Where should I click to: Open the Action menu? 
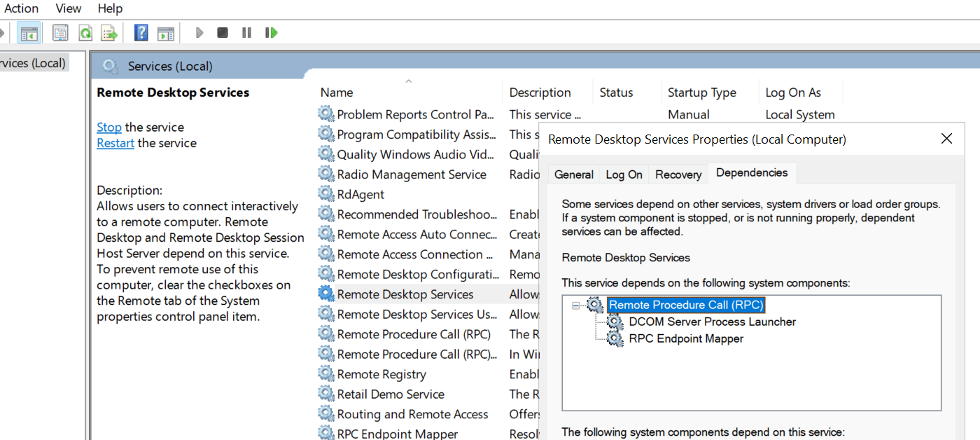22,8
